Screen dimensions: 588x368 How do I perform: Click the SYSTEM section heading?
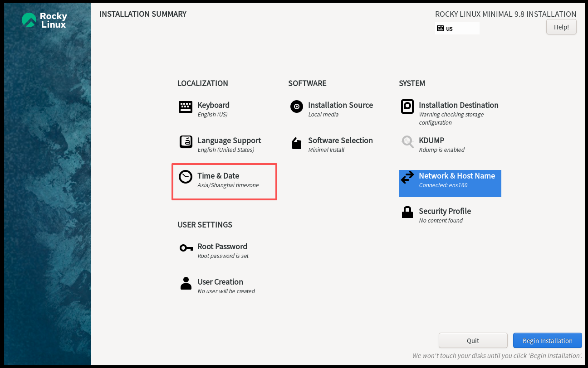coord(412,83)
